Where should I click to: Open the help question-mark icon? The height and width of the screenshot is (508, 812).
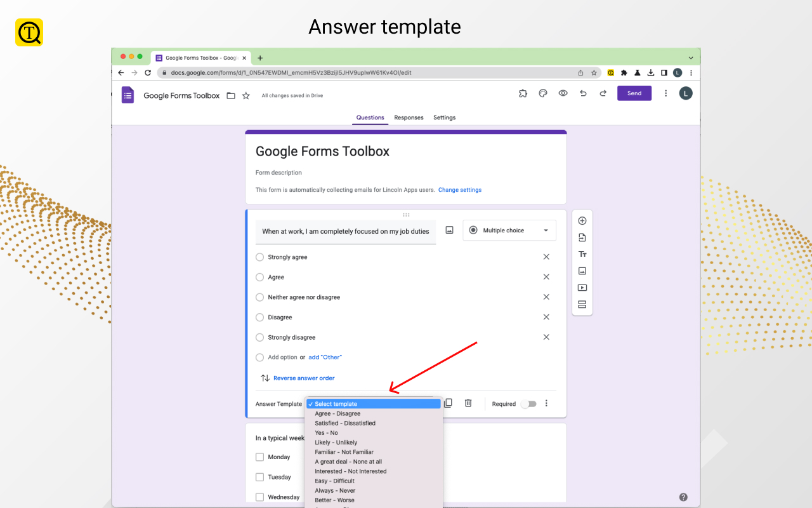tap(683, 497)
